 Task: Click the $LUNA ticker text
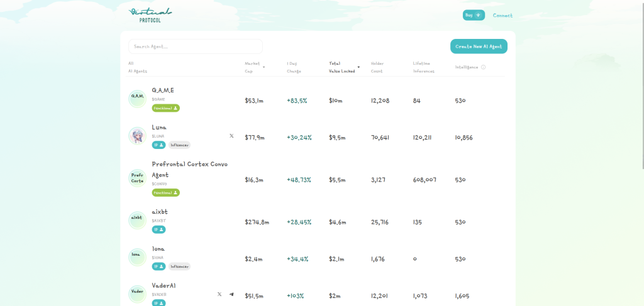tap(158, 136)
